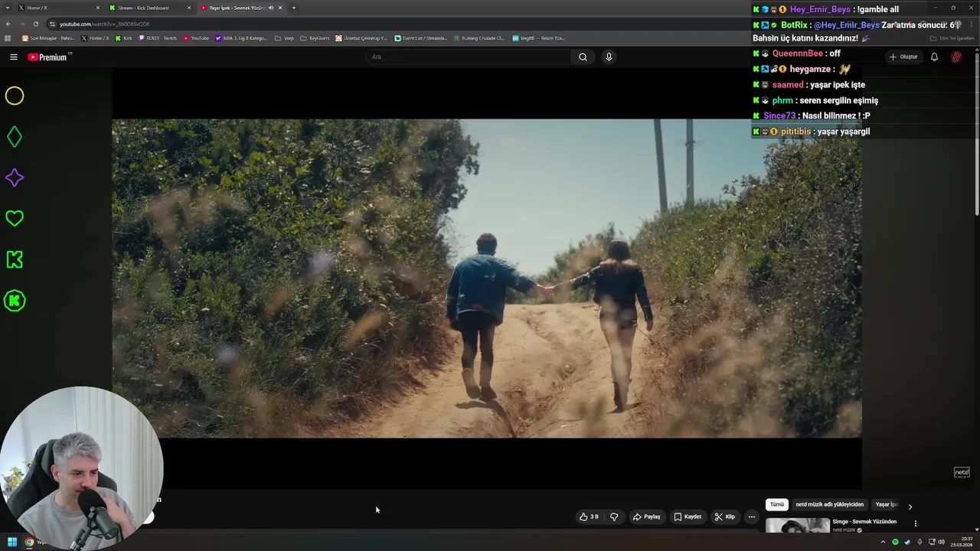The height and width of the screenshot is (551, 980).
Task: Open 'ImgBB — Resim Yük...' bookmark
Action: [x=538, y=37]
